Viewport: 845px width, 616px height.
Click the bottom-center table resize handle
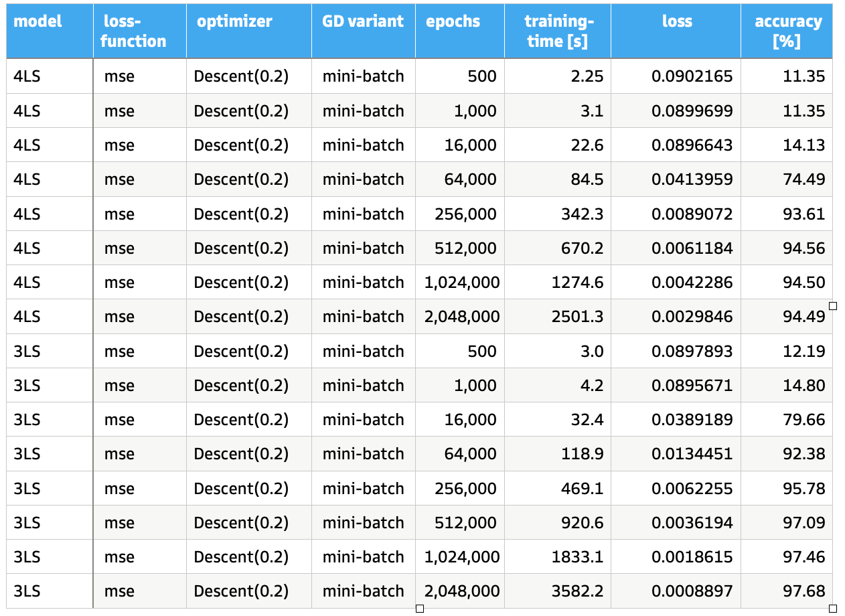coord(420,609)
